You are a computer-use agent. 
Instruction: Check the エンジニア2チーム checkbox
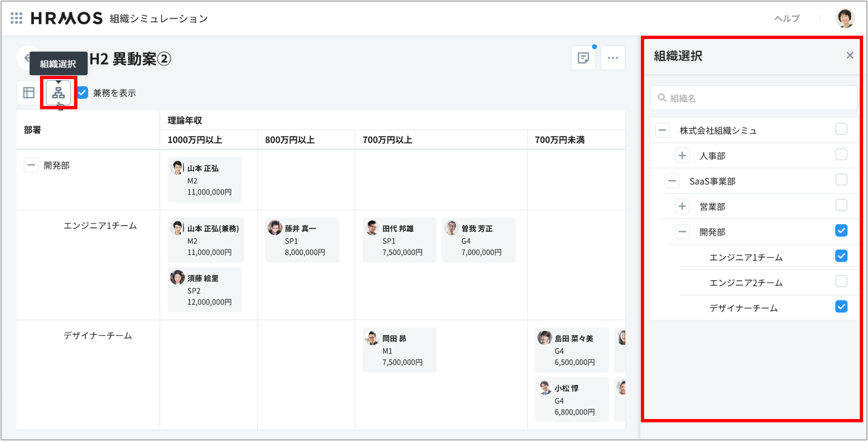pos(841,282)
